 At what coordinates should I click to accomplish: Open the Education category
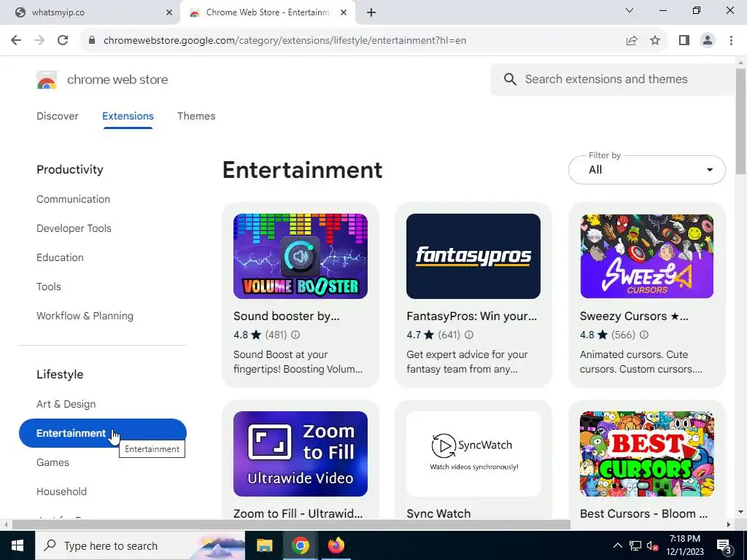[60, 257]
